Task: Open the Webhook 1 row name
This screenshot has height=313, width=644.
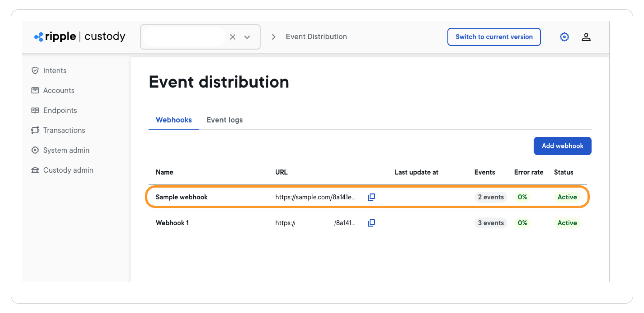Action: pyautogui.click(x=172, y=223)
